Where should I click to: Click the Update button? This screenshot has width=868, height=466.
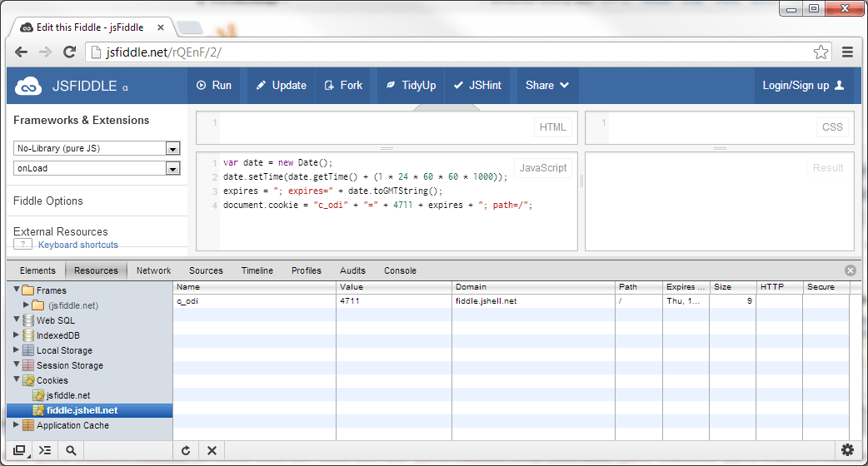click(282, 85)
